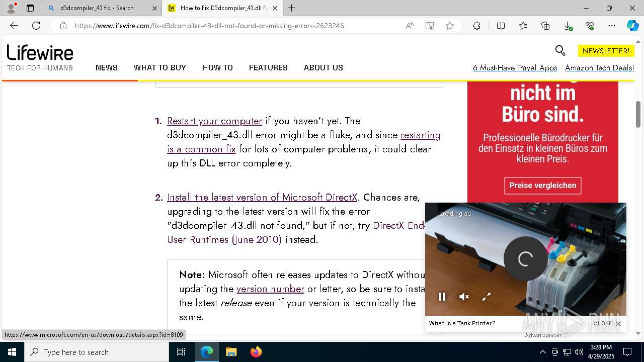Screen dimensions: 644x362
Task: Open Copilot sidebar icon
Action: tap(632, 26)
